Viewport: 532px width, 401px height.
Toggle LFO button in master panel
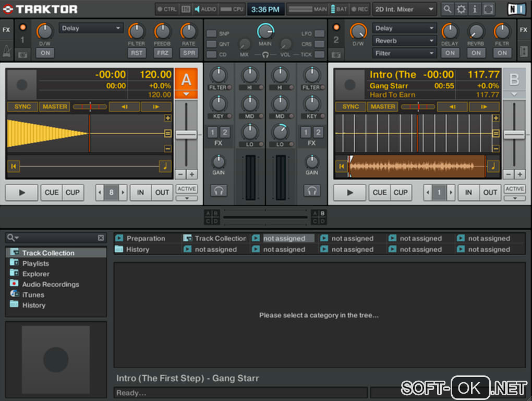coord(319,33)
